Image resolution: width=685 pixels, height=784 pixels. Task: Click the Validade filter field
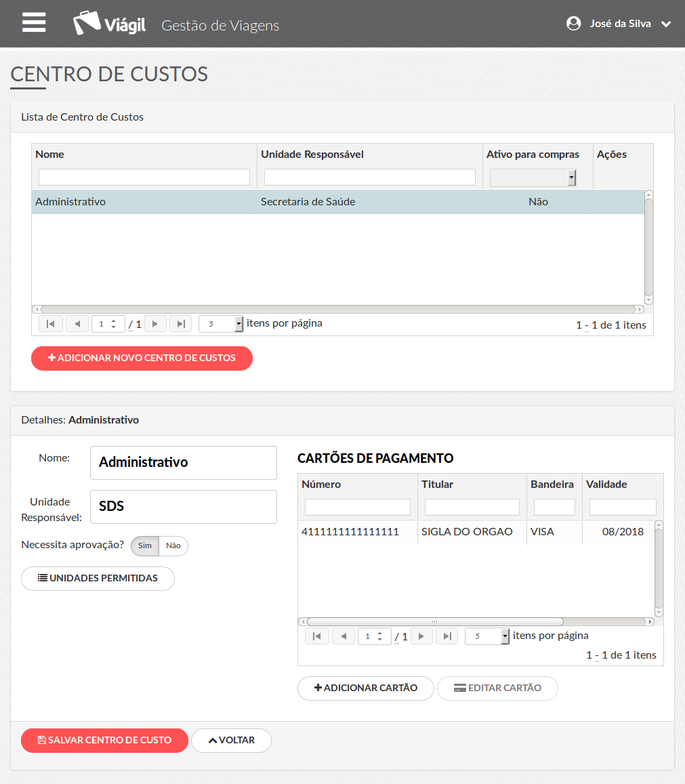point(623,507)
